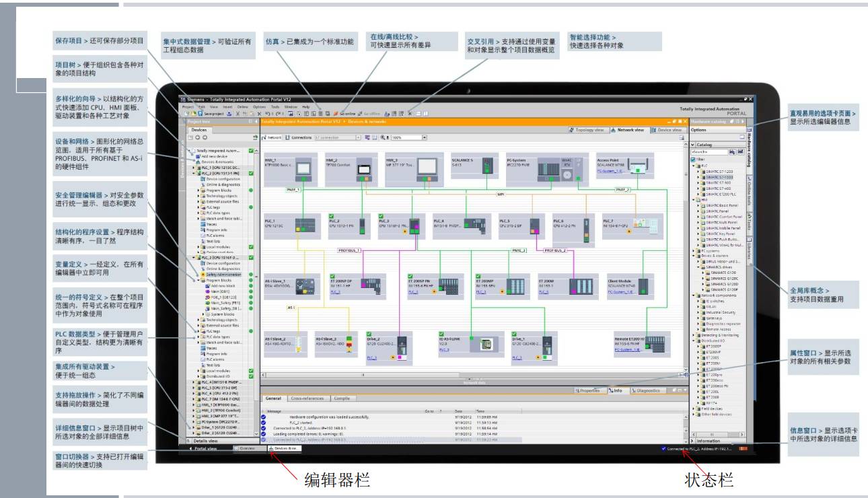Click the PROFIBUS_1 network label

(x=349, y=250)
